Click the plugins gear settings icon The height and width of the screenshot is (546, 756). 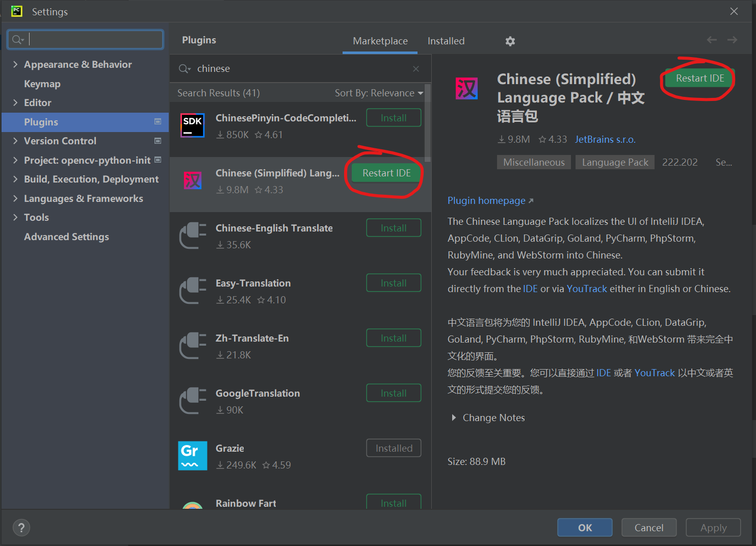pos(510,41)
